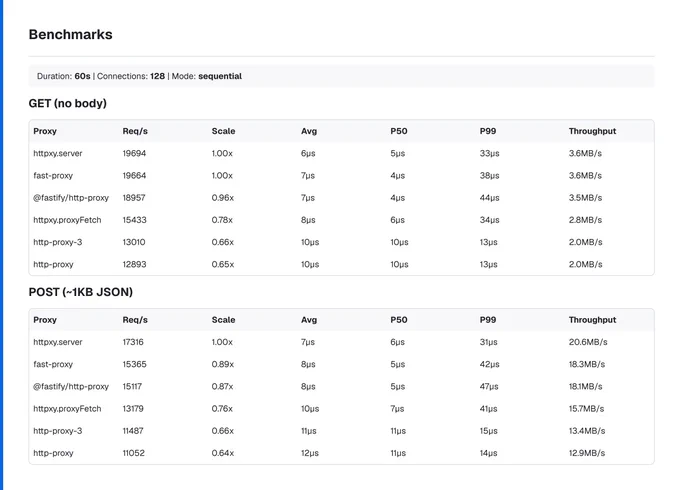Click the 14µs P99 value
Image resolution: width=680 pixels, height=490 pixels.
click(489, 453)
